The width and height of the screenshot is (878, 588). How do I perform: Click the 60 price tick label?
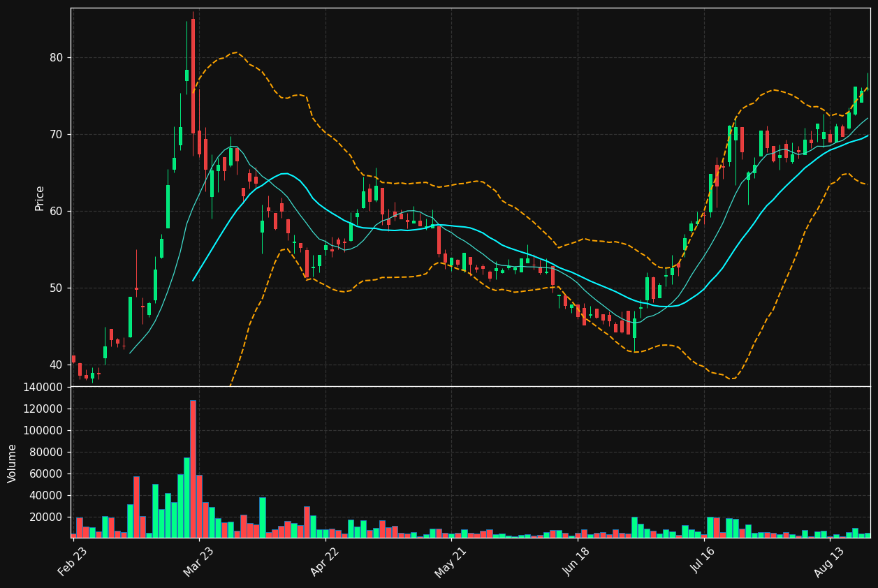56,211
